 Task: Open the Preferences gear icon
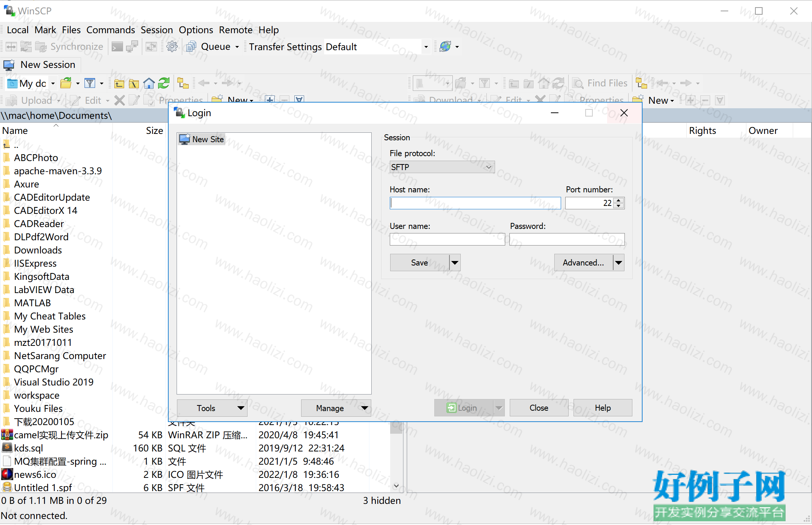click(172, 47)
